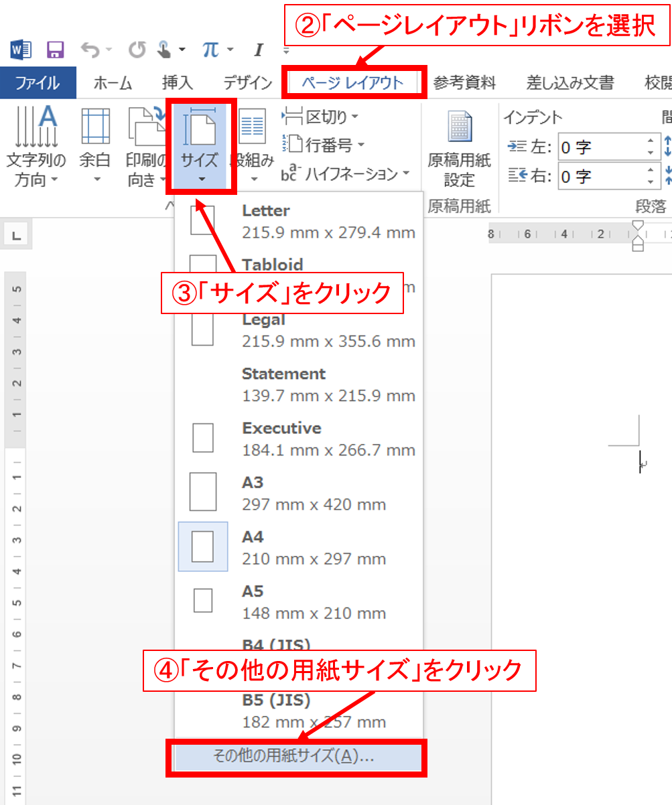Choose Statement paper size

pos(299,384)
